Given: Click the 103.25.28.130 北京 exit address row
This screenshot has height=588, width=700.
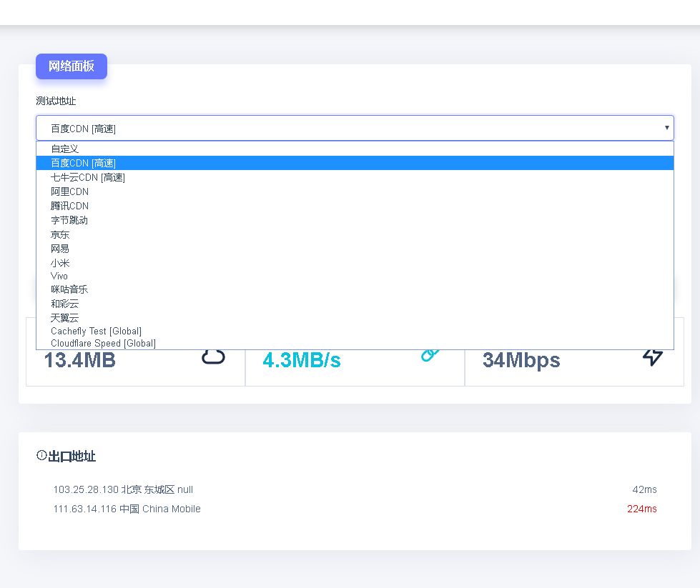Looking at the screenshot, I should coord(123,489).
